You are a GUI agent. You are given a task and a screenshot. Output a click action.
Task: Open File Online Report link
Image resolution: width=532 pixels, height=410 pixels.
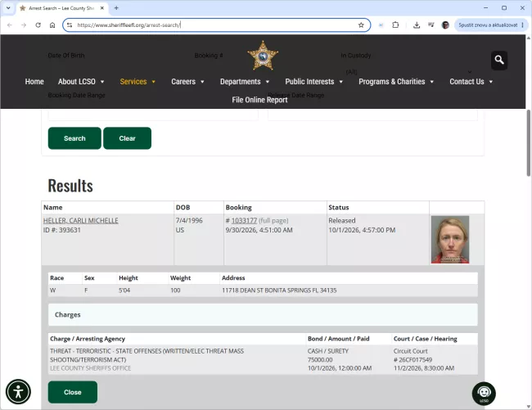point(259,100)
